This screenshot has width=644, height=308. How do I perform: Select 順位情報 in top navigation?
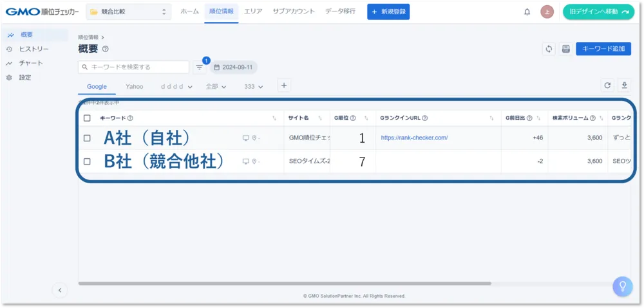pyautogui.click(x=222, y=12)
